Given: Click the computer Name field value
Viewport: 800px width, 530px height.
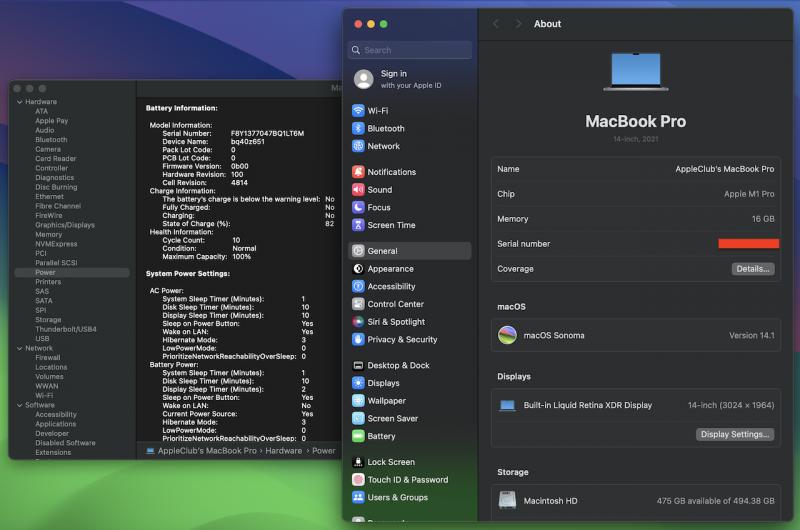Looking at the screenshot, I should pyautogui.click(x=724, y=169).
